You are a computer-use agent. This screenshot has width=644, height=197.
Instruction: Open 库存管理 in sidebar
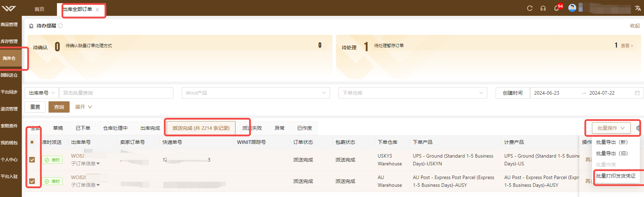(9, 42)
